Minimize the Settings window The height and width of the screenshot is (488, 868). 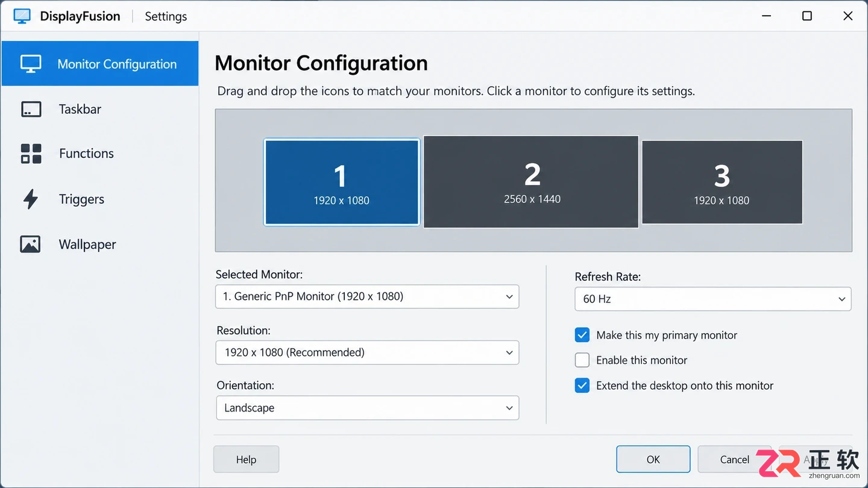766,16
